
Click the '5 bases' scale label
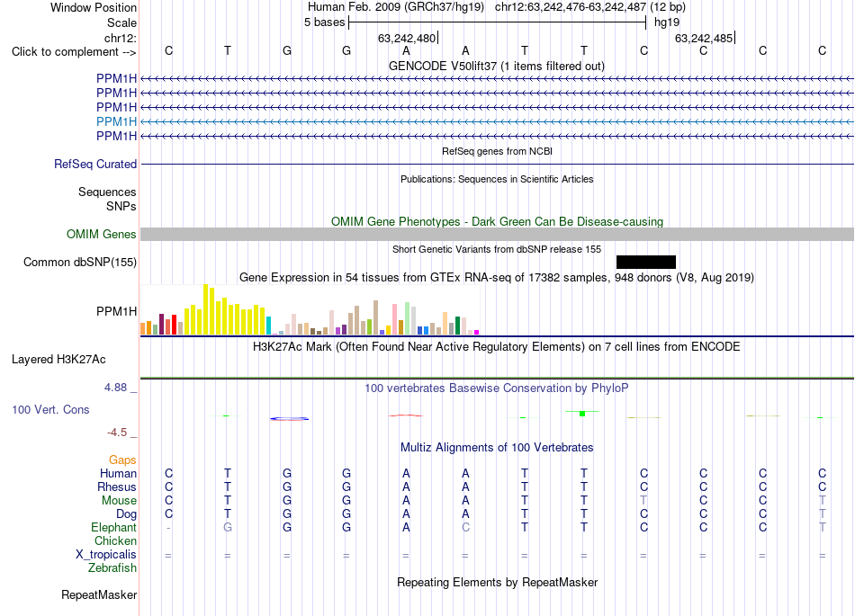pyautogui.click(x=324, y=22)
